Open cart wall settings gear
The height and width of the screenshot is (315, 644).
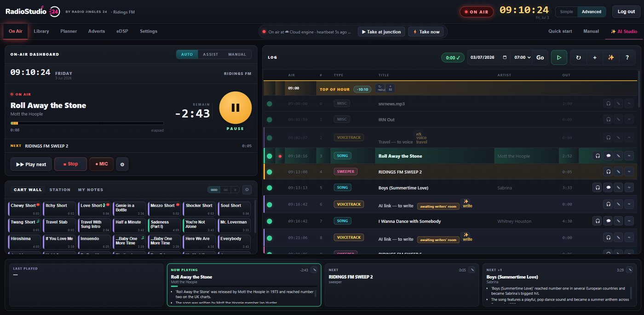[x=247, y=189]
